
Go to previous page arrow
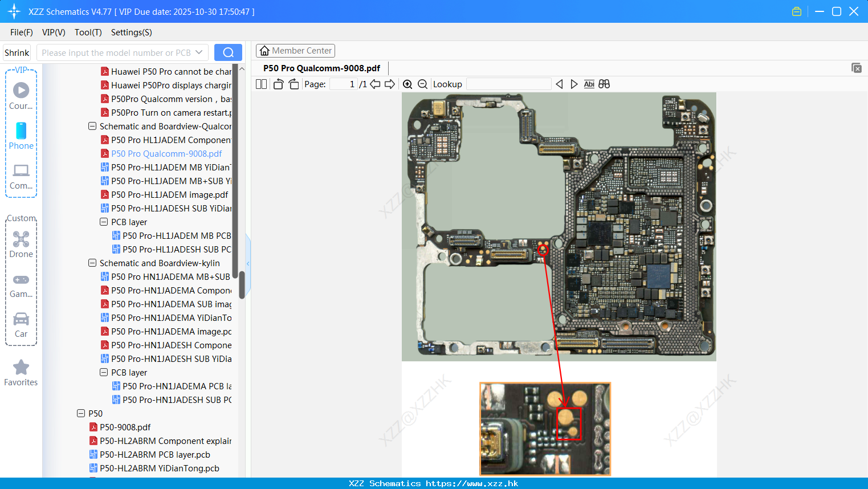[x=375, y=84]
